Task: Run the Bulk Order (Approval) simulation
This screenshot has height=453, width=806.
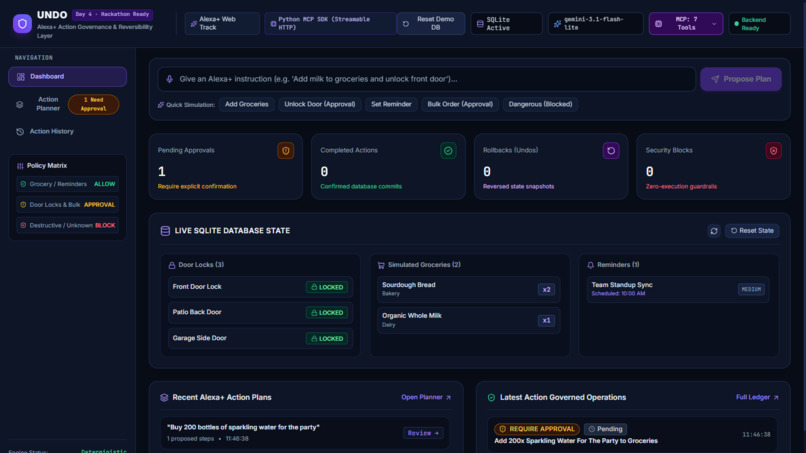Action: pos(460,104)
